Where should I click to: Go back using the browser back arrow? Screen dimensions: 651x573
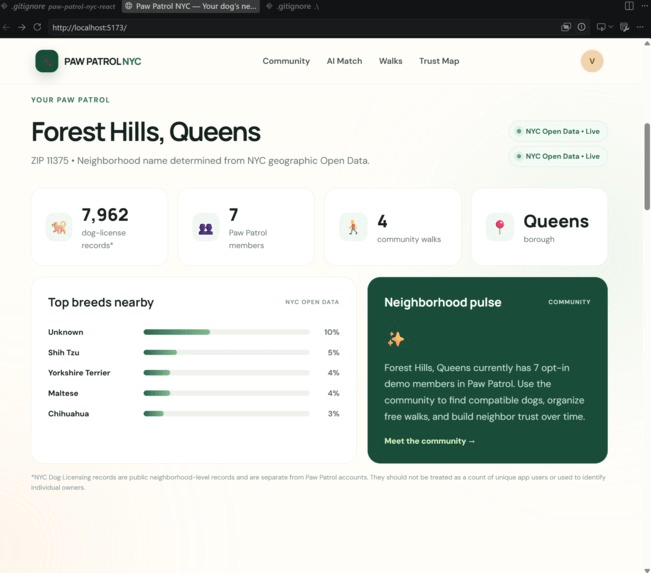pyautogui.click(x=6, y=27)
